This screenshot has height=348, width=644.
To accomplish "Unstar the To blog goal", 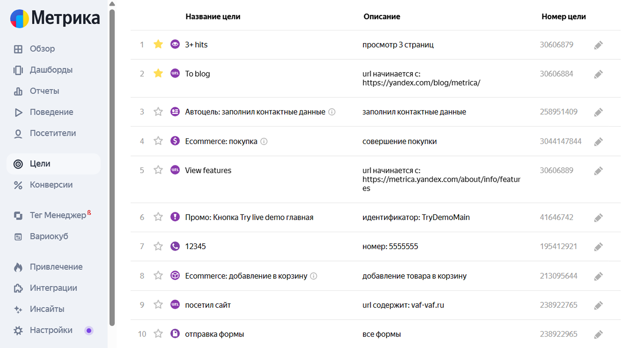I will point(158,73).
